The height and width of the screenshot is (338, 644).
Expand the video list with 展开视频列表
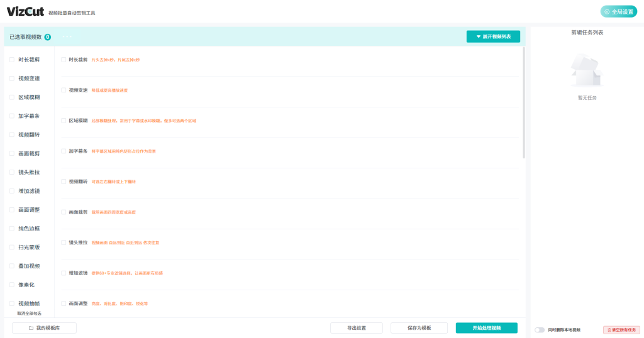coord(493,37)
